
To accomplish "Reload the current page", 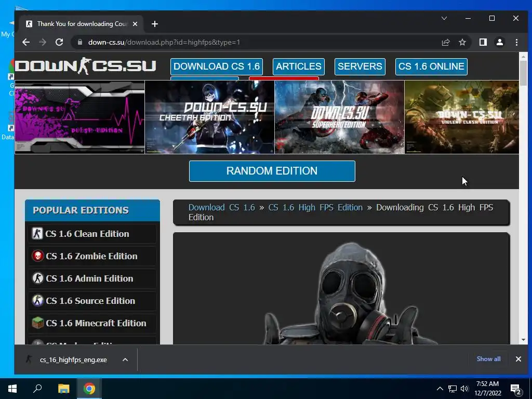I will coord(59,42).
